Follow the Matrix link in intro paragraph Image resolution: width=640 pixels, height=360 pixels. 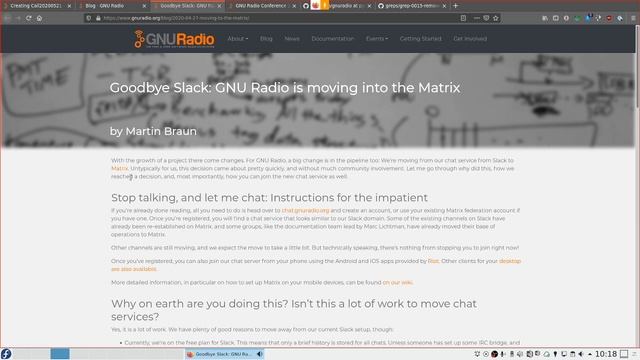tap(120, 169)
